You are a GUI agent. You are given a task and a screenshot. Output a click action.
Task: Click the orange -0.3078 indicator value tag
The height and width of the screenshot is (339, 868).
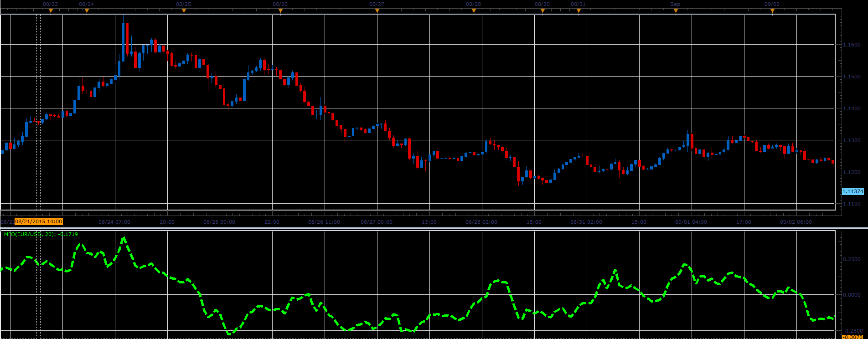click(x=852, y=337)
